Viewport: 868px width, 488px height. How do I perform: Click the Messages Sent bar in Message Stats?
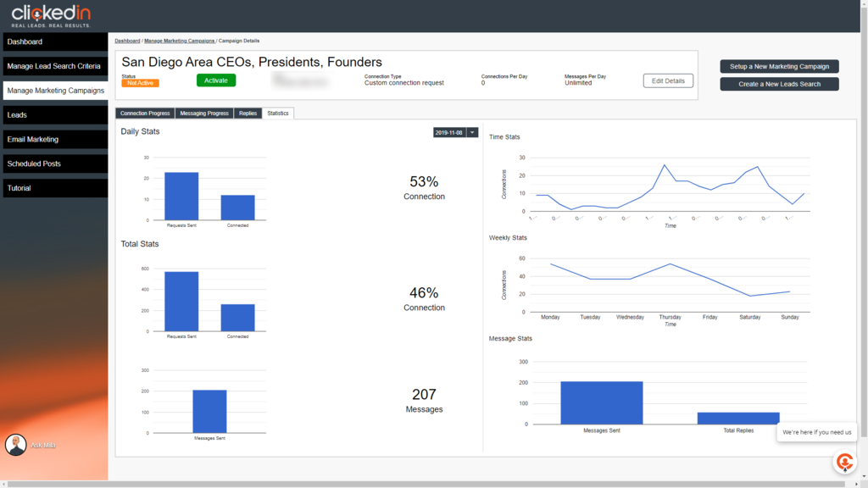pyautogui.click(x=602, y=402)
